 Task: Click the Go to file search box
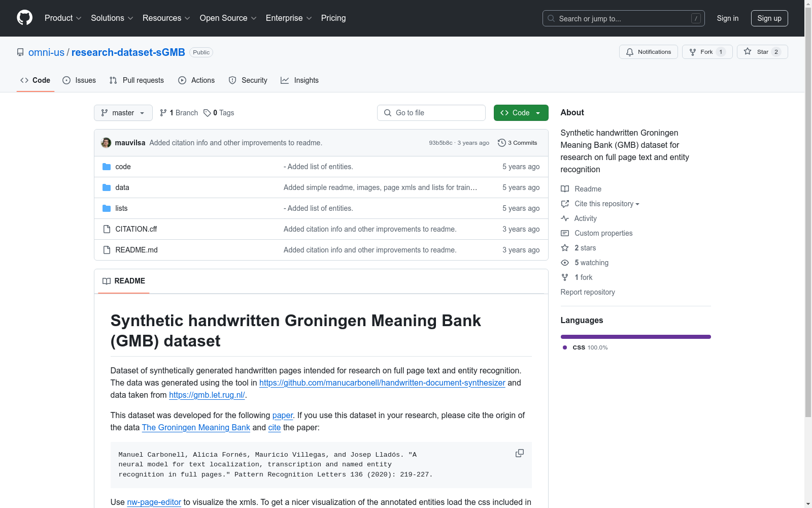431,113
